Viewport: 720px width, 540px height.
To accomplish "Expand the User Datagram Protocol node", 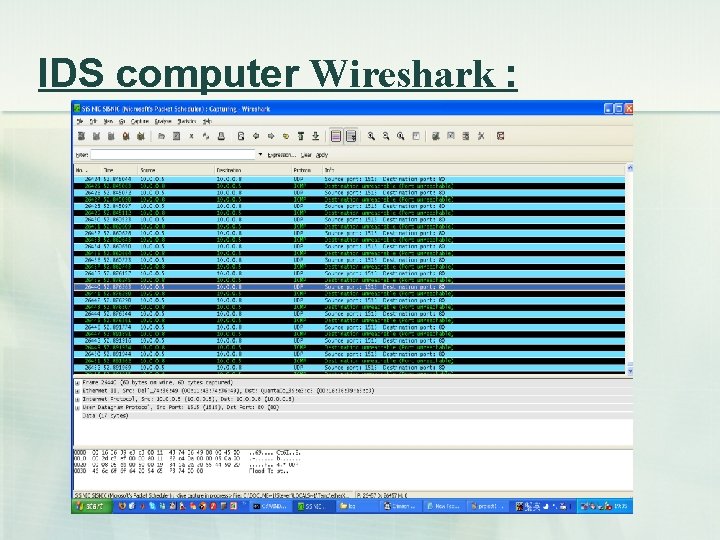I will click(x=77, y=408).
